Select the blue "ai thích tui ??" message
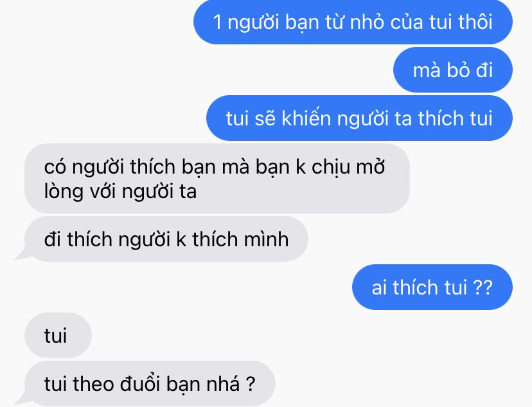 (432, 287)
